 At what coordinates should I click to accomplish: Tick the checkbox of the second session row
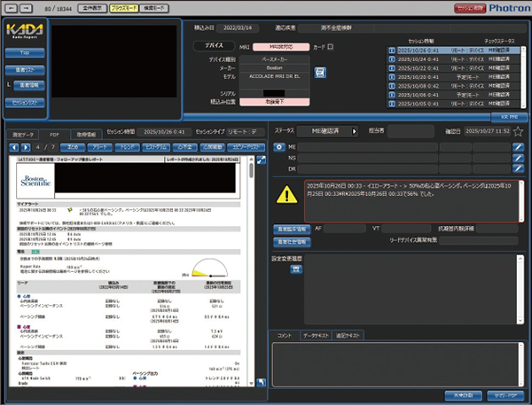coord(392,58)
